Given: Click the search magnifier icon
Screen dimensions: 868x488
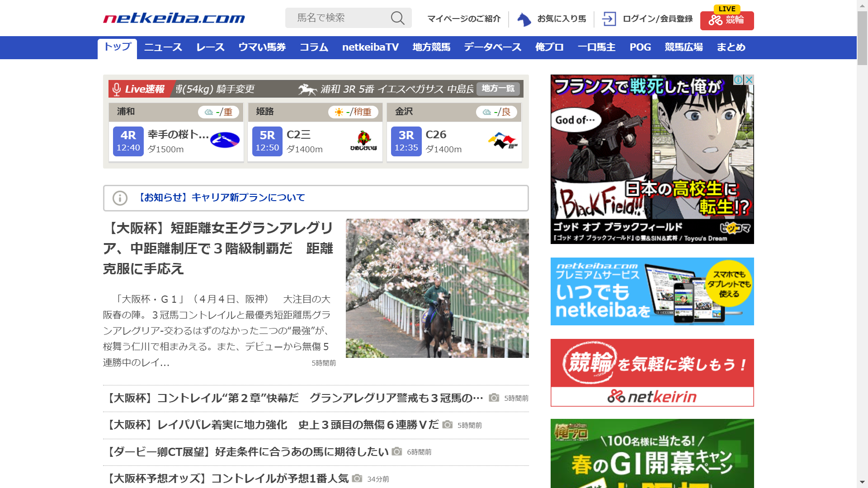Looking at the screenshot, I should (397, 18).
